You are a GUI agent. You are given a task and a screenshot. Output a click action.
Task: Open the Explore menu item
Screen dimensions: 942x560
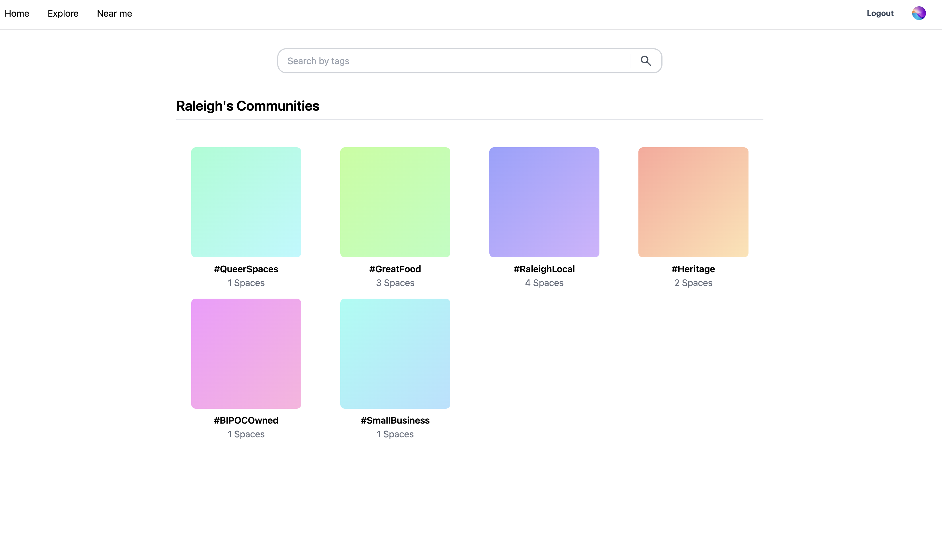point(63,13)
